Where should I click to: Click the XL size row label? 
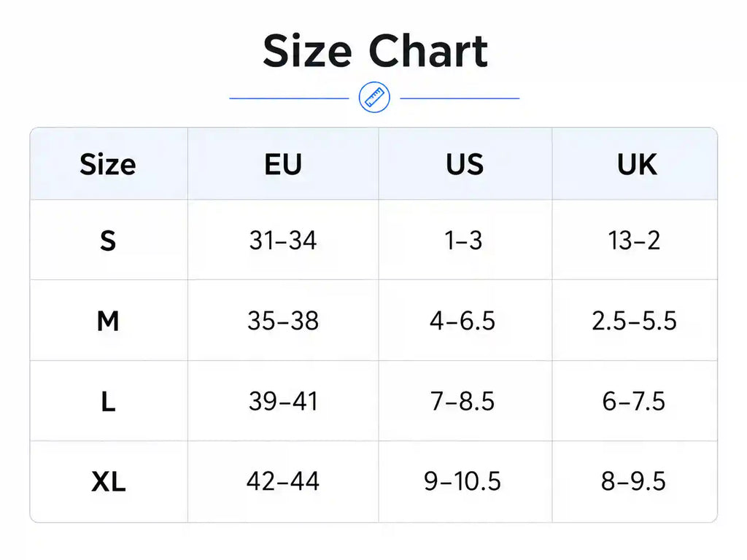(108, 481)
